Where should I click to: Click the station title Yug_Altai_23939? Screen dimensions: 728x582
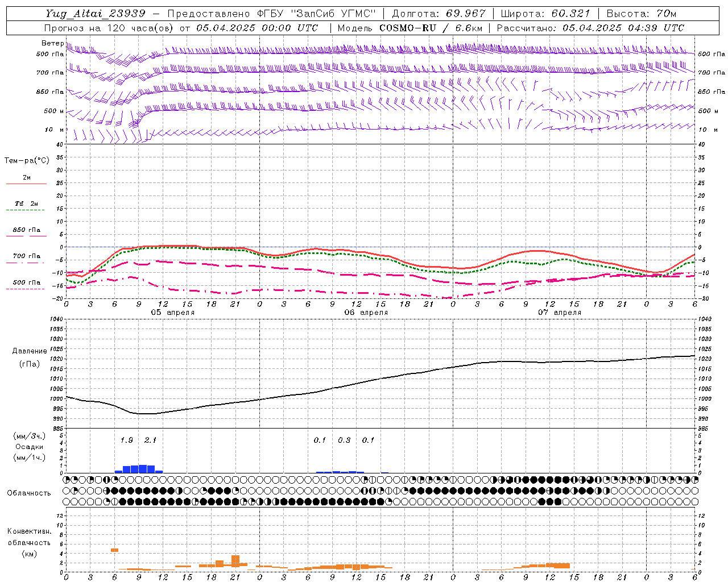click(x=96, y=14)
